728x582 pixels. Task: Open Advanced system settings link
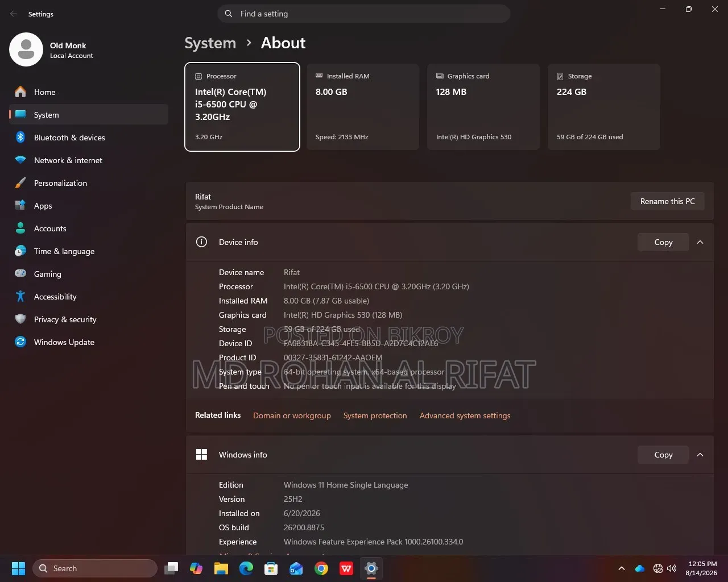point(465,415)
